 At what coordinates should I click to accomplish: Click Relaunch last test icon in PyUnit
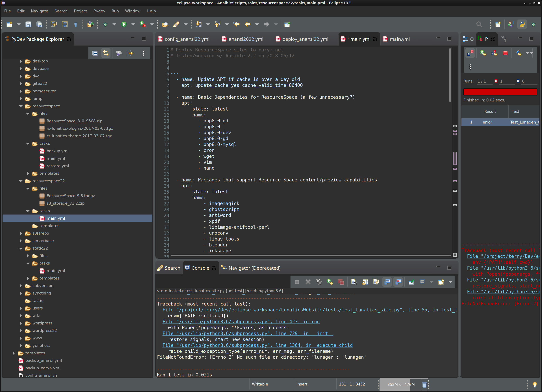pyautogui.click(x=483, y=53)
